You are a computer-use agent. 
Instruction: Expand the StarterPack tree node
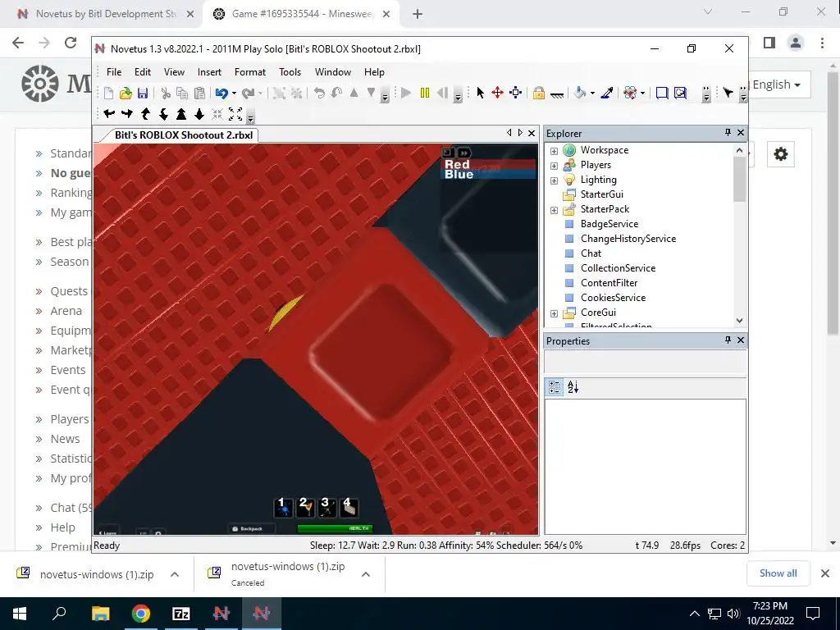(x=554, y=210)
